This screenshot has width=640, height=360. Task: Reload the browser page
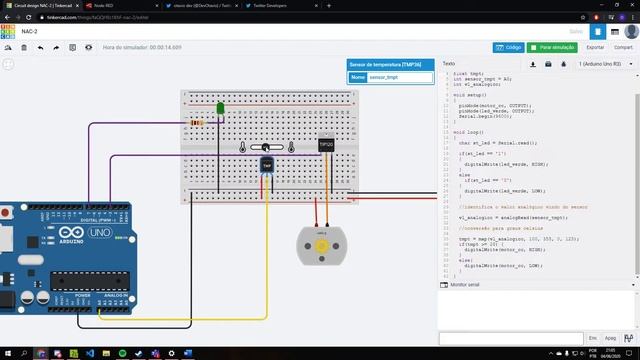29,18
